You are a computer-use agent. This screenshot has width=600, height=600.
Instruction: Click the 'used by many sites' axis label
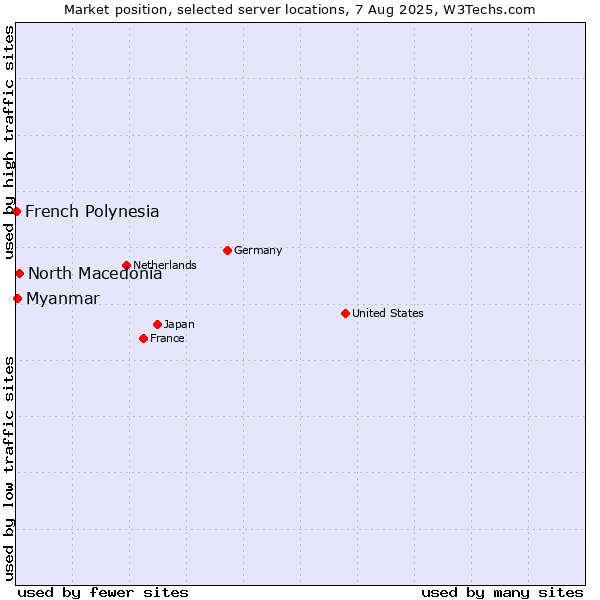click(502, 593)
